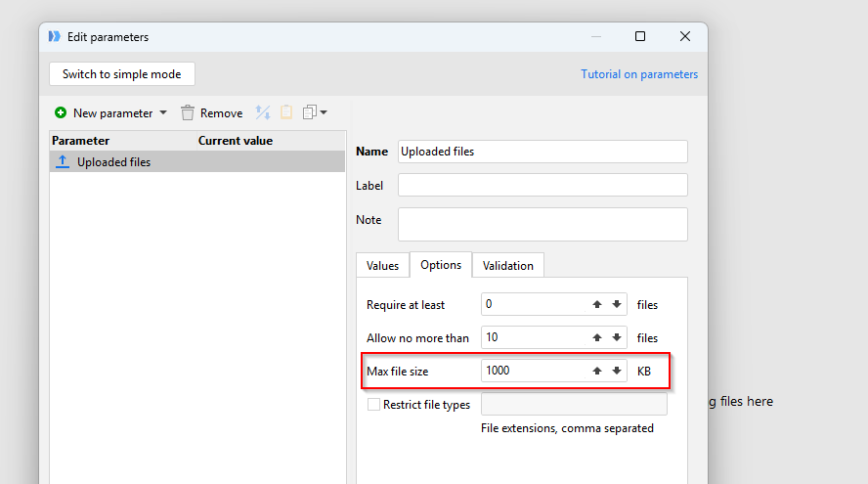Click into the Label text field
The width and height of the screenshot is (868, 484).
[542, 185]
